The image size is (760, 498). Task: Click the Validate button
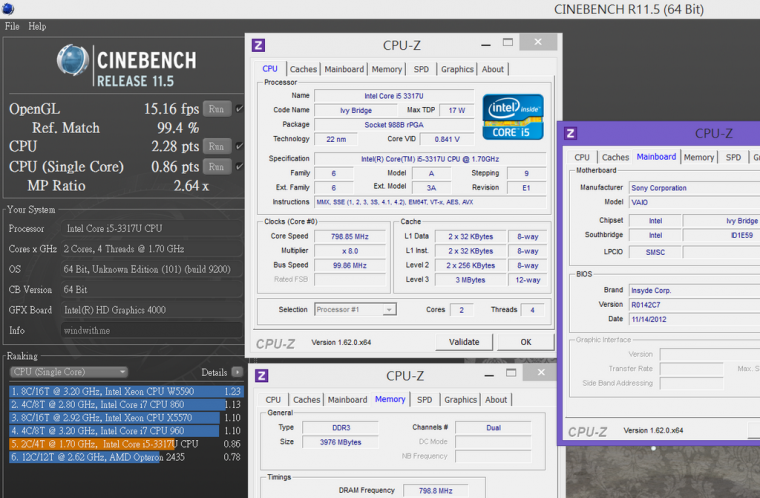pyautogui.click(x=463, y=342)
